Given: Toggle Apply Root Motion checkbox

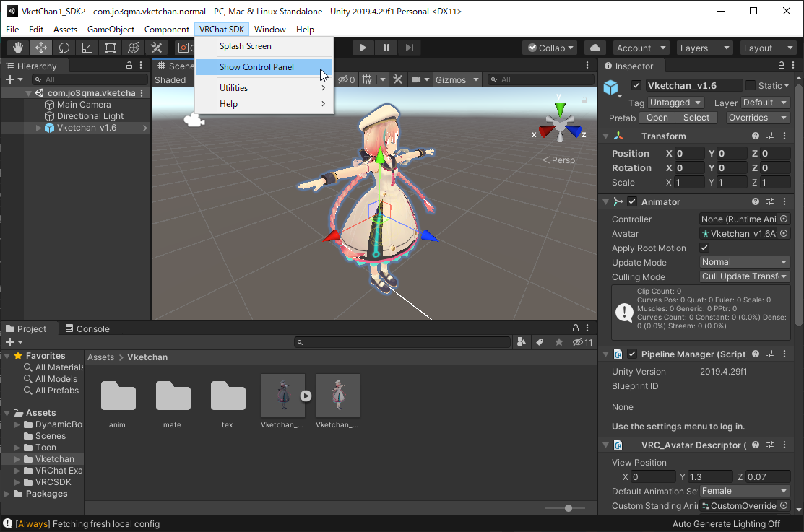Looking at the screenshot, I should coord(704,248).
